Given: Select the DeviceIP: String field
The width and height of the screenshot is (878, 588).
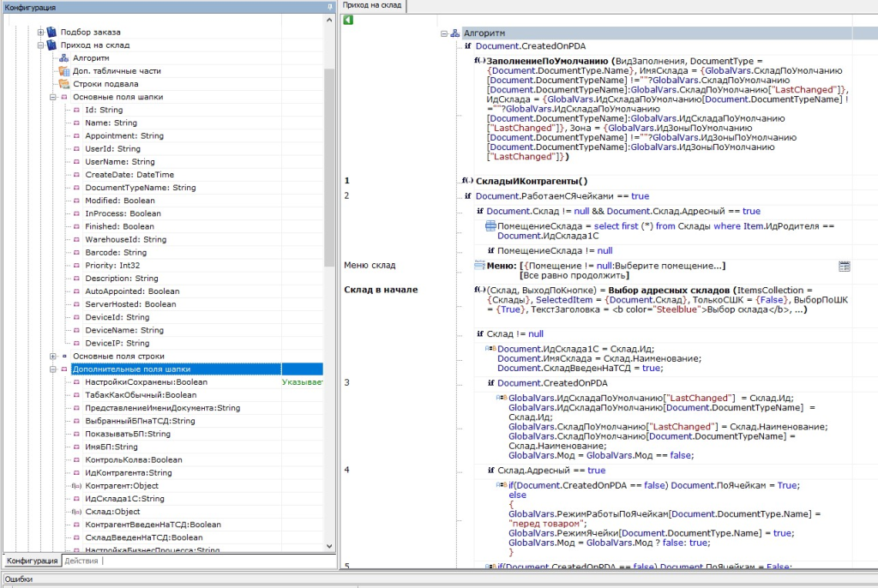Looking at the screenshot, I should [x=117, y=343].
